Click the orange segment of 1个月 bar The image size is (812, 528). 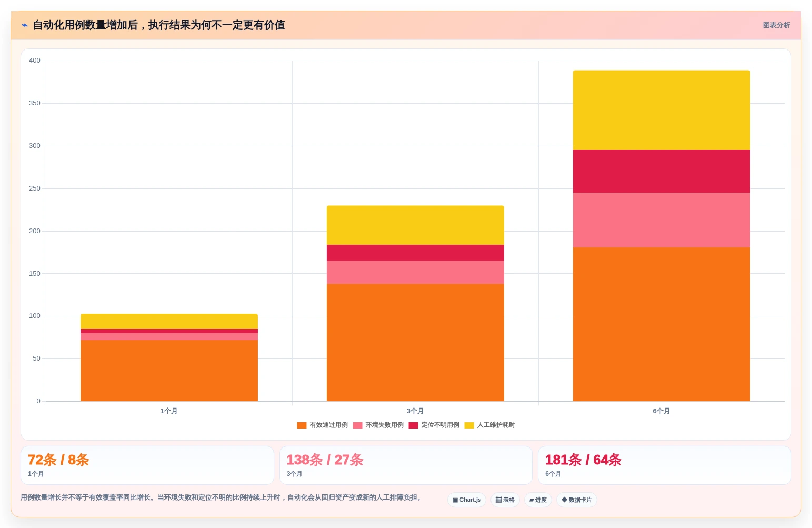(169, 371)
